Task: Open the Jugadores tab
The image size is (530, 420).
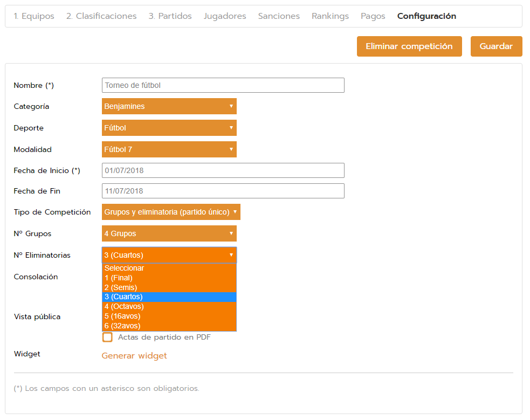Action: (x=225, y=16)
